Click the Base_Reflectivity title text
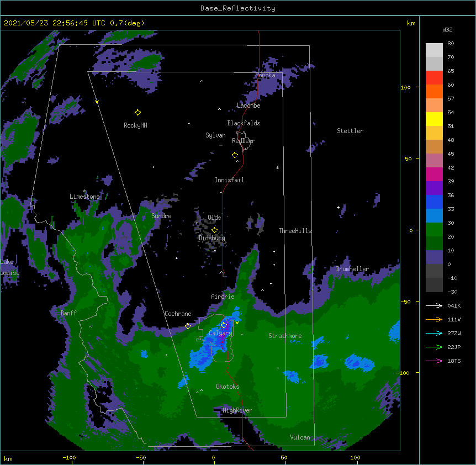Image resolution: width=476 pixels, height=465 pixels. pyautogui.click(x=238, y=8)
